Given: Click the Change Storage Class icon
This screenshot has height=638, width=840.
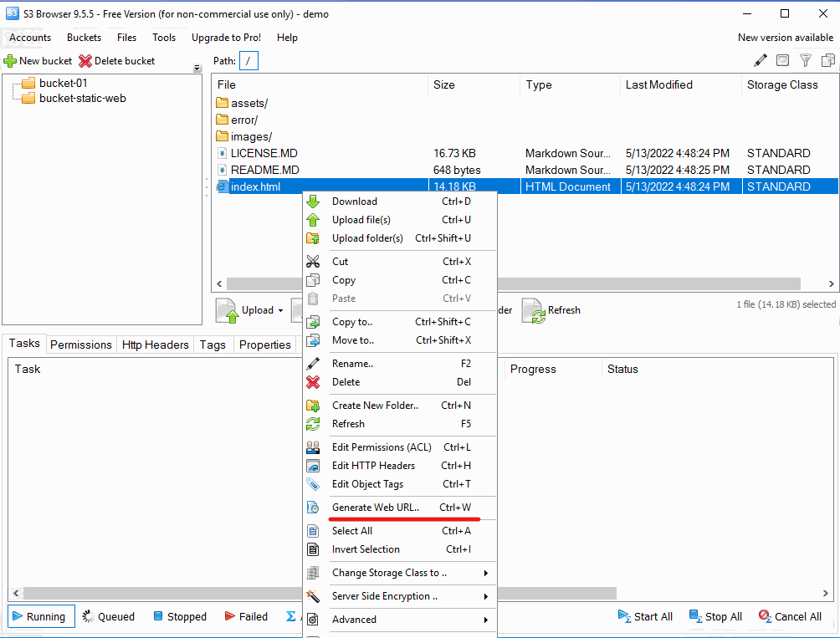Looking at the screenshot, I should (313, 573).
